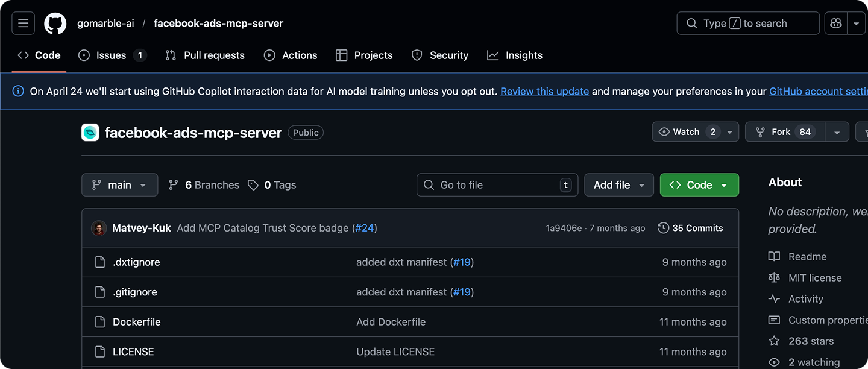
Task: Open the Copilot icon in header
Action: tap(836, 24)
